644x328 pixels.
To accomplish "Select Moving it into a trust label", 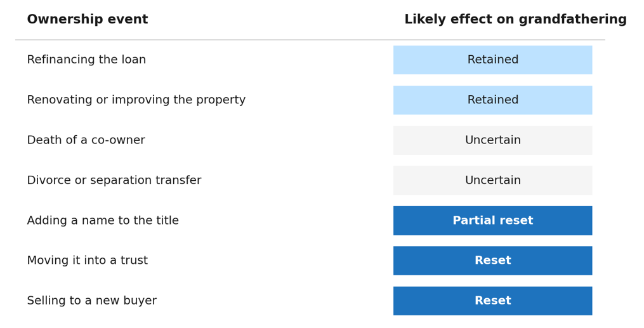I will [x=87, y=260].
